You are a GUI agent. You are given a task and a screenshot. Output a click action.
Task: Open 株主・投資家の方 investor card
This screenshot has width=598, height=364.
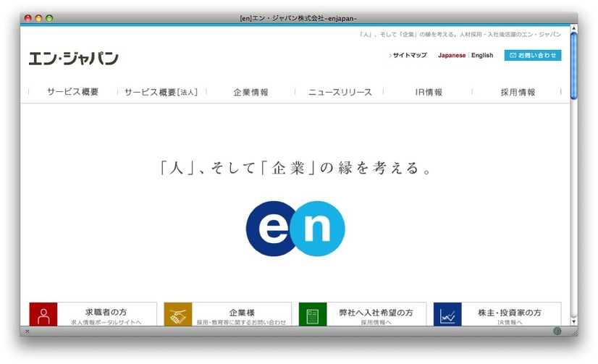pyautogui.click(x=497, y=315)
